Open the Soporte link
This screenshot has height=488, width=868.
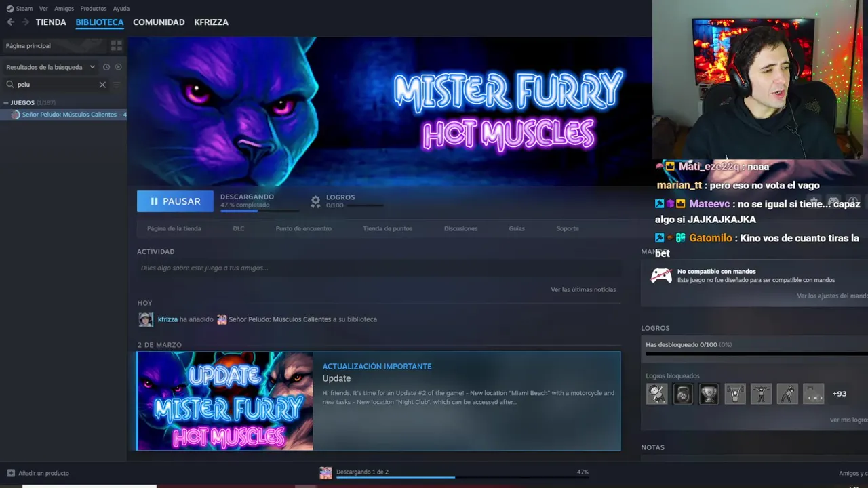coord(568,228)
